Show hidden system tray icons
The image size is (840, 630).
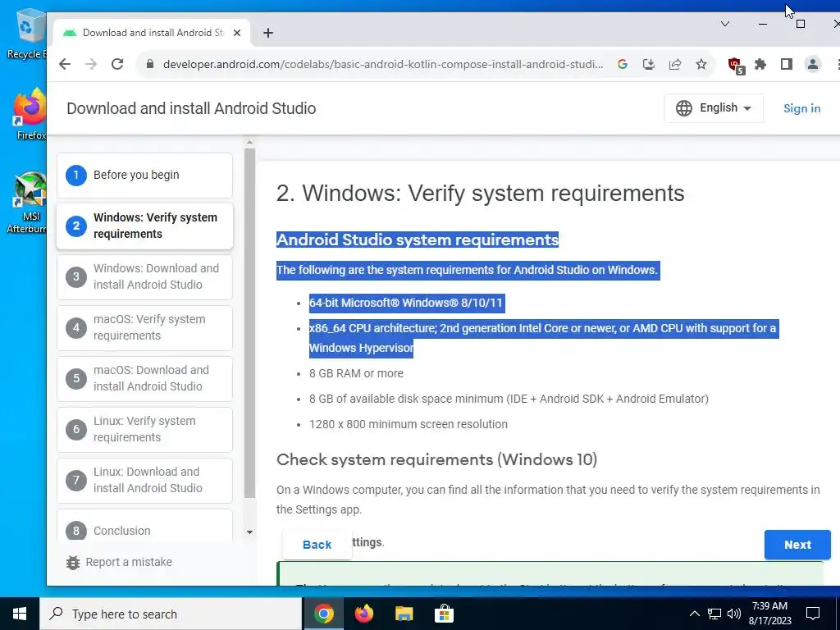[x=694, y=614]
